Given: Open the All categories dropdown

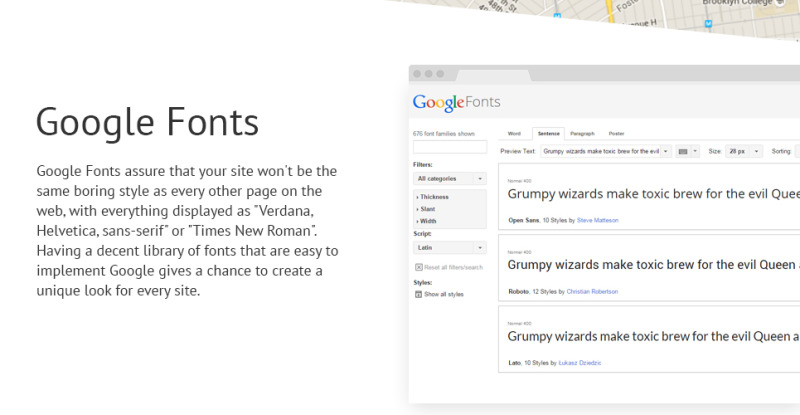Looking at the screenshot, I should point(449,179).
